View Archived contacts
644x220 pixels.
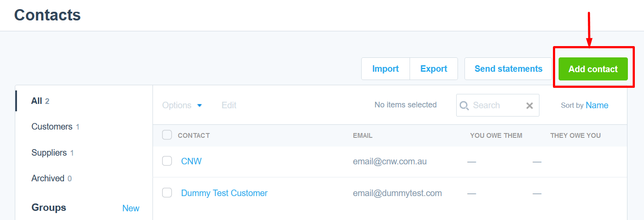tap(48, 178)
